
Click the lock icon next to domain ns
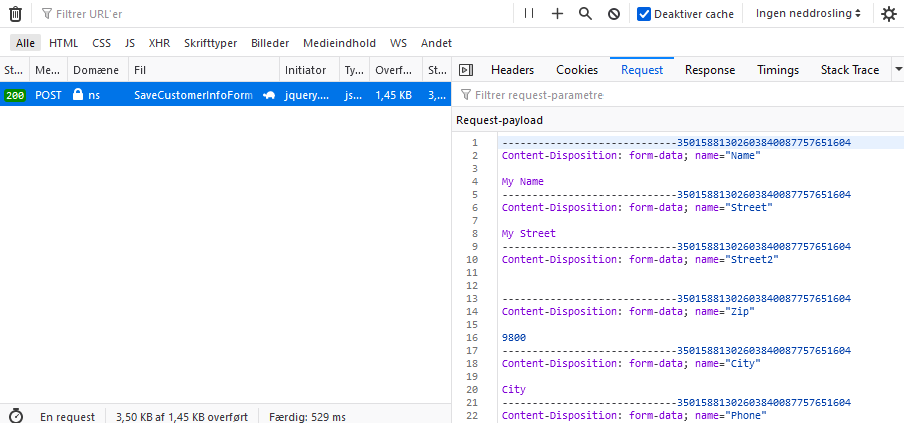coord(77,95)
